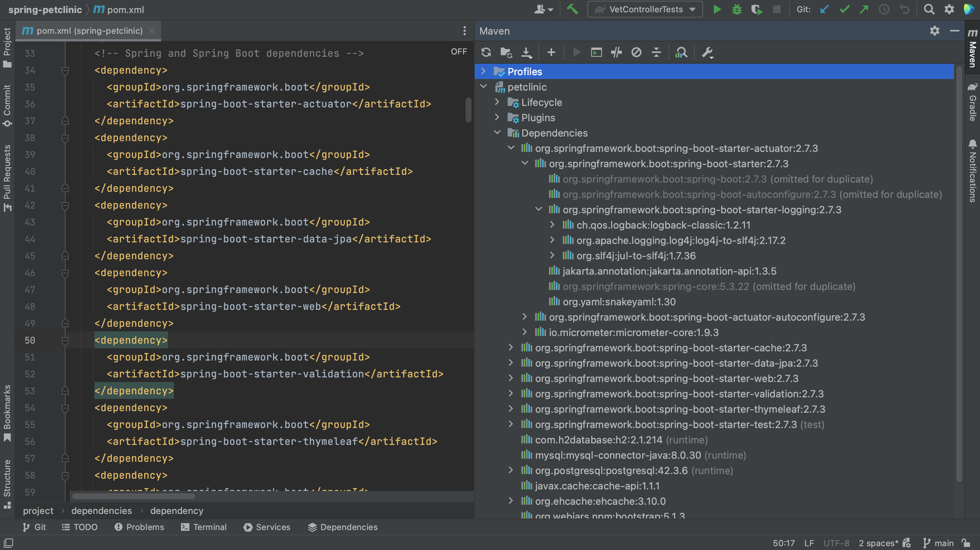
Task: Run Maven build with the play icon
Action: tap(576, 52)
